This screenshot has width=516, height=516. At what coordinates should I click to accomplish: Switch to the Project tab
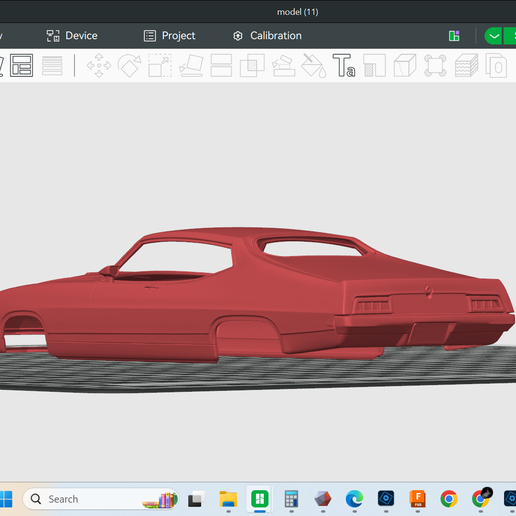pos(169,36)
